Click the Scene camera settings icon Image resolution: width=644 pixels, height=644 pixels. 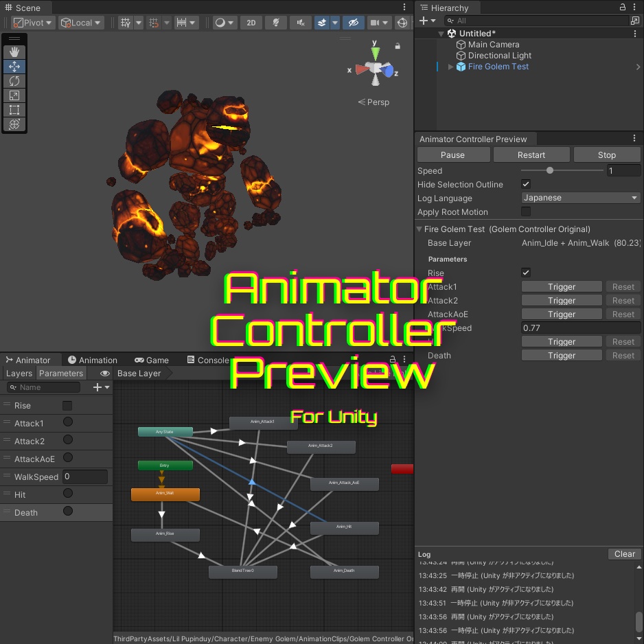click(375, 23)
